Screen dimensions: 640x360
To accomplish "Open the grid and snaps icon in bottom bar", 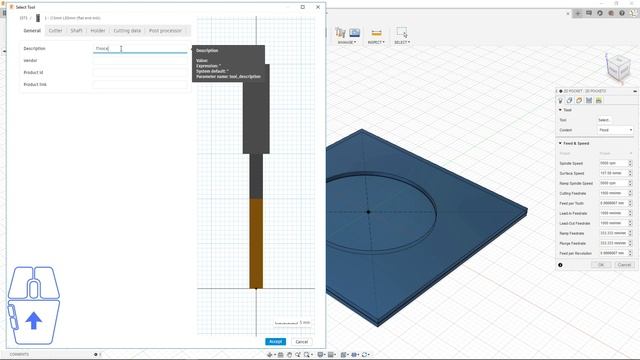I will (x=332, y=355).
